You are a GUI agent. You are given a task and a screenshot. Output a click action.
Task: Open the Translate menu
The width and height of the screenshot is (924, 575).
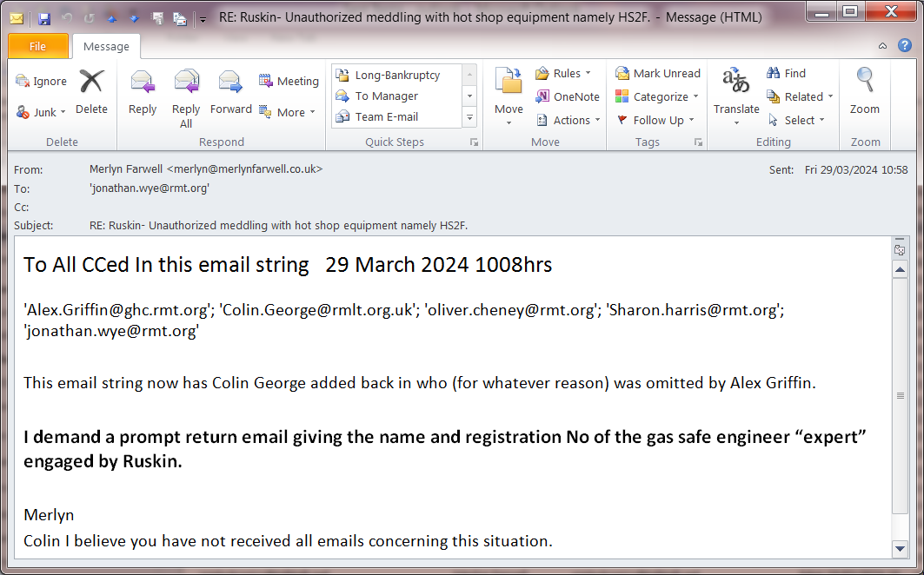pos(736,97)
